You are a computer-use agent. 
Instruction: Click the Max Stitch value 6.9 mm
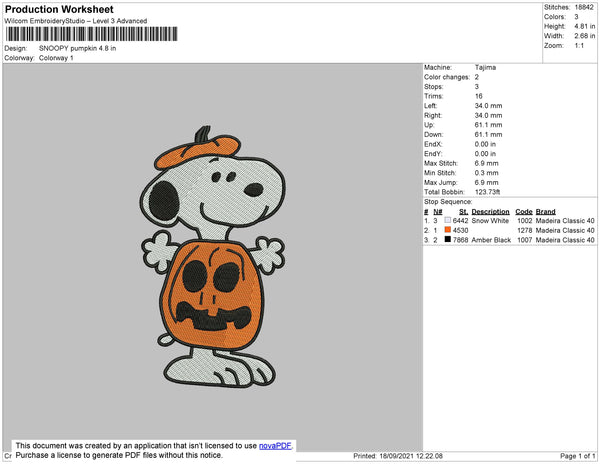click(486, 163)
